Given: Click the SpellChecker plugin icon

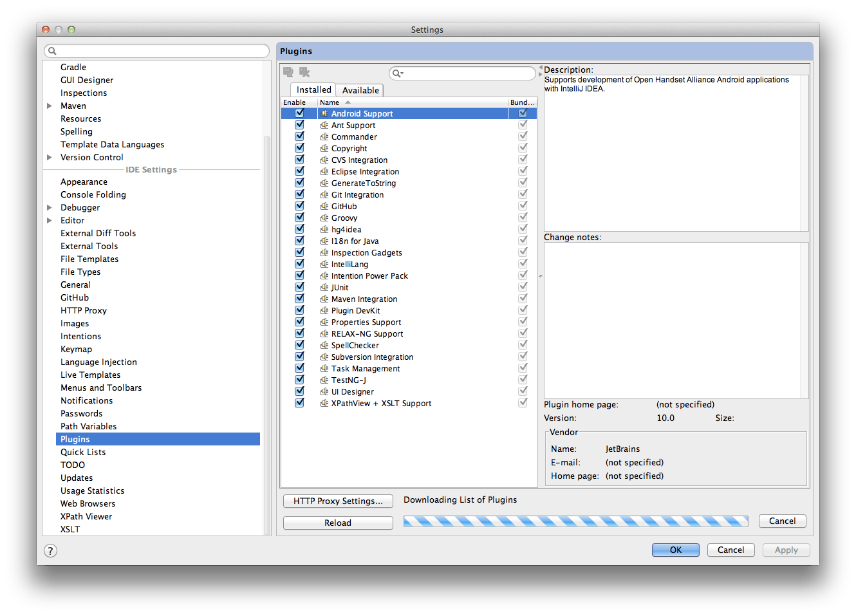Looking at the screenshot, I should pyautogui.click(x=324, y=345).
